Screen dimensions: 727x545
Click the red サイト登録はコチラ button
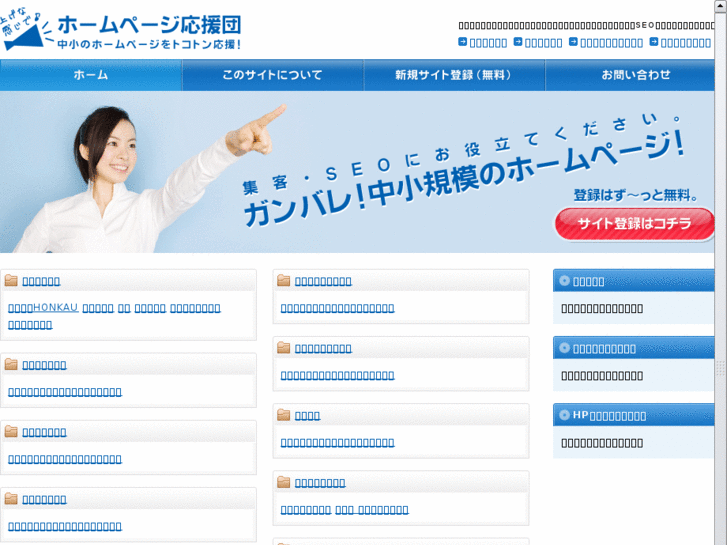coord(635,224)
